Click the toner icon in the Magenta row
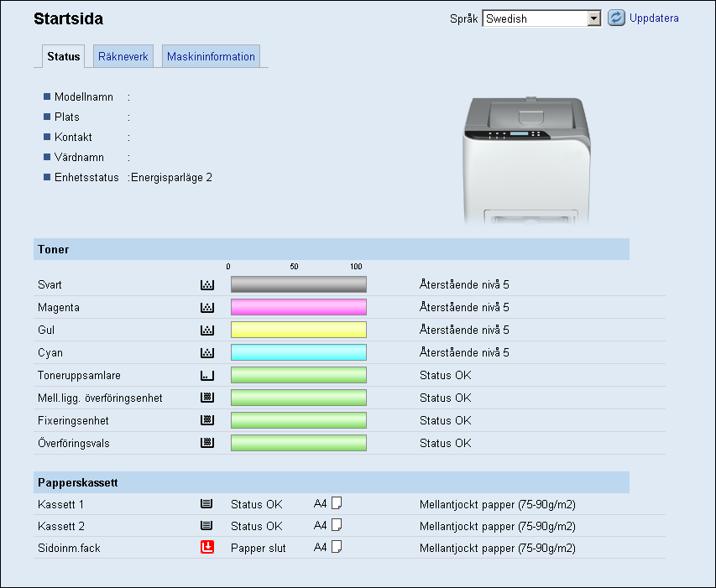The height and width of the screenshot is (588, 716). tap(207, 308)
